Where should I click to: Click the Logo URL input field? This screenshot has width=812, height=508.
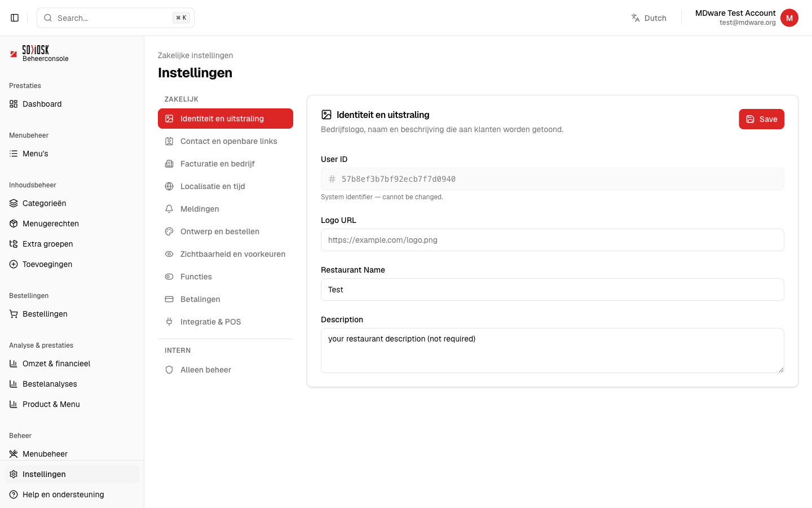[553, 240]
